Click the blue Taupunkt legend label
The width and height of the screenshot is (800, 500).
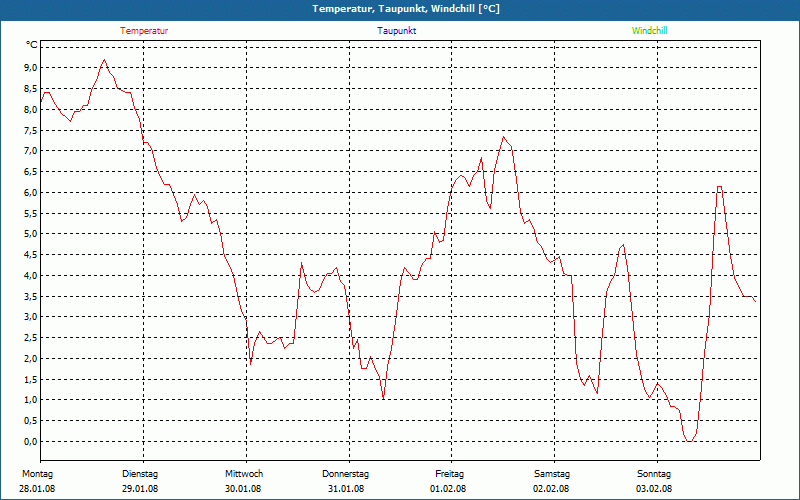[396, 31]
